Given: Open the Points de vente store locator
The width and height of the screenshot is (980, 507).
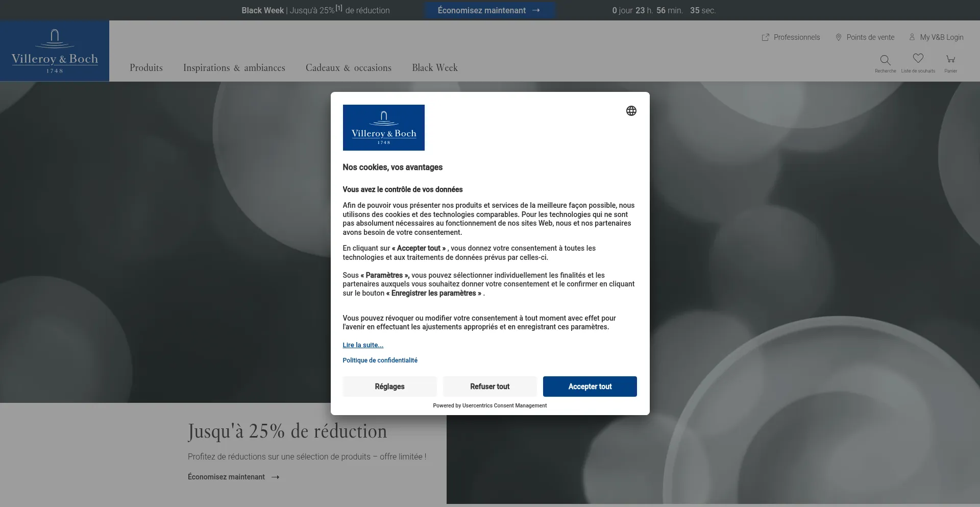Looking at the screenshot, I should click(865, 37).
